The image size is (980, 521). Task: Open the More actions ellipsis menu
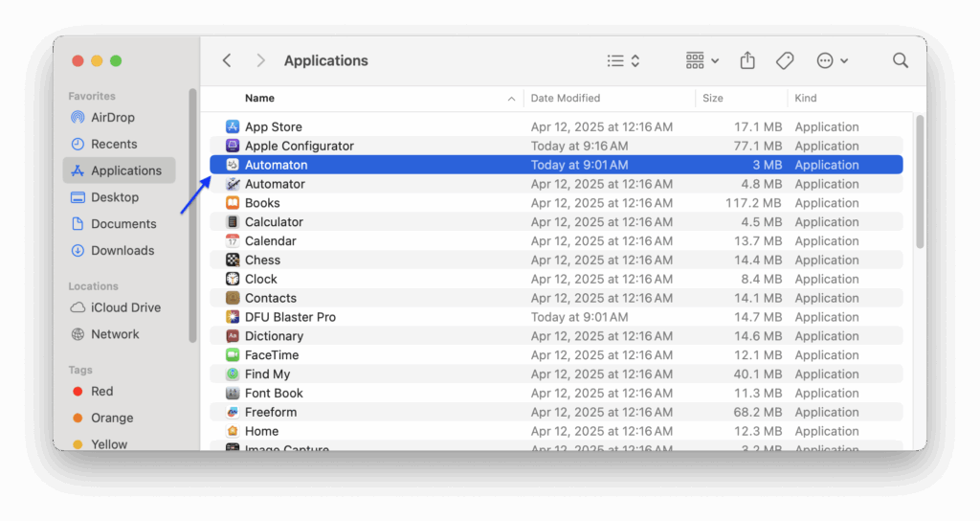point(832,60)
